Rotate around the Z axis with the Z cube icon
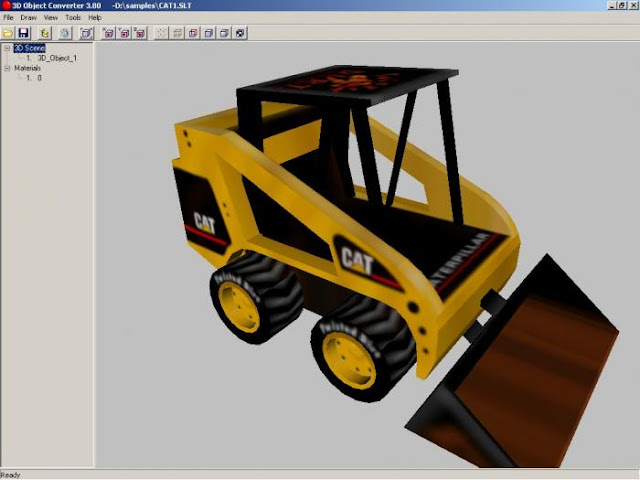640x480 pixels. coord(140,33)
